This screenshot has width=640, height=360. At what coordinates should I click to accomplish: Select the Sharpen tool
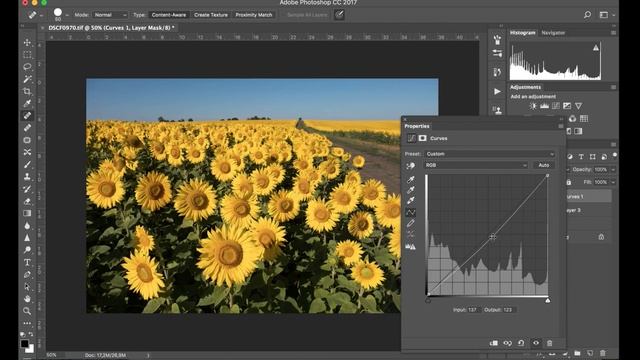[27, 238]
